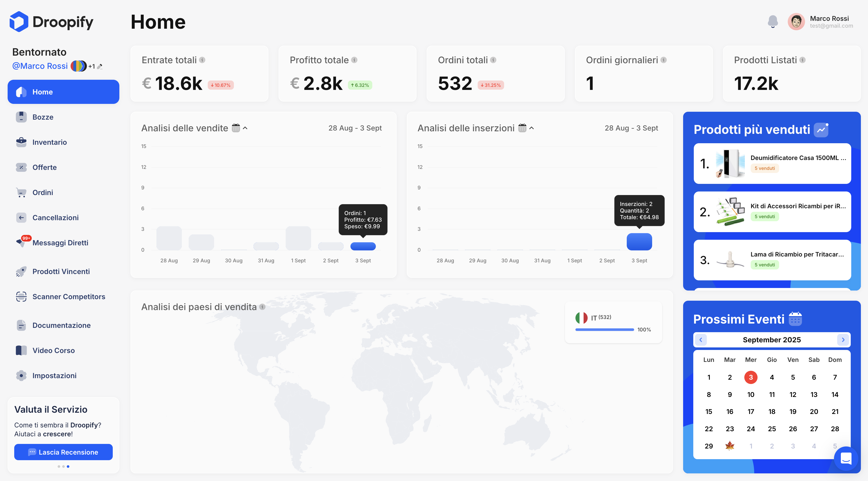This screenshot has width=868, height=481.
Task: Click the IT 100% progress bar
Action: (605, 330)
